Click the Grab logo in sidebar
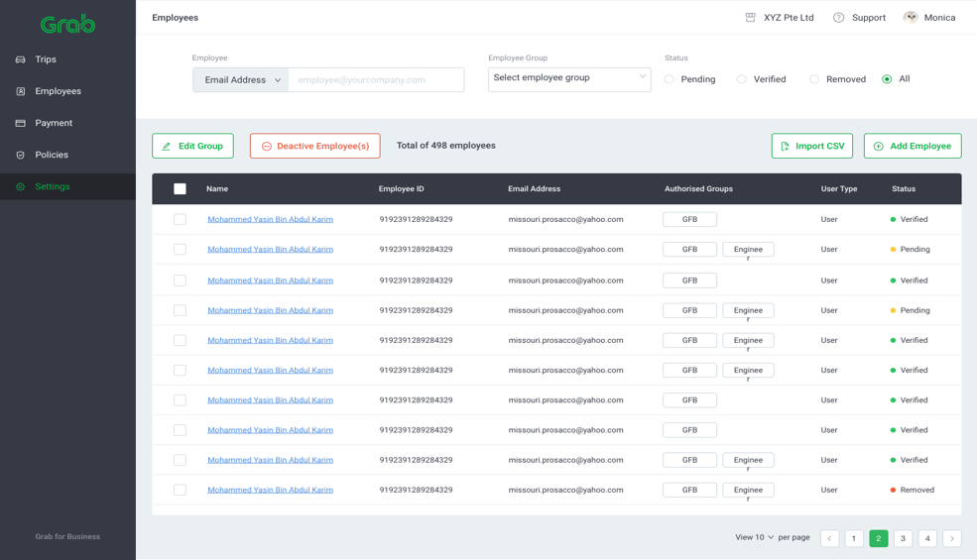 [67, 24]
